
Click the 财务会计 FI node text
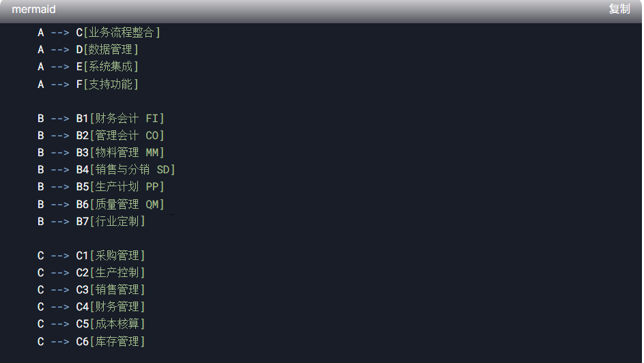(127, 119)
